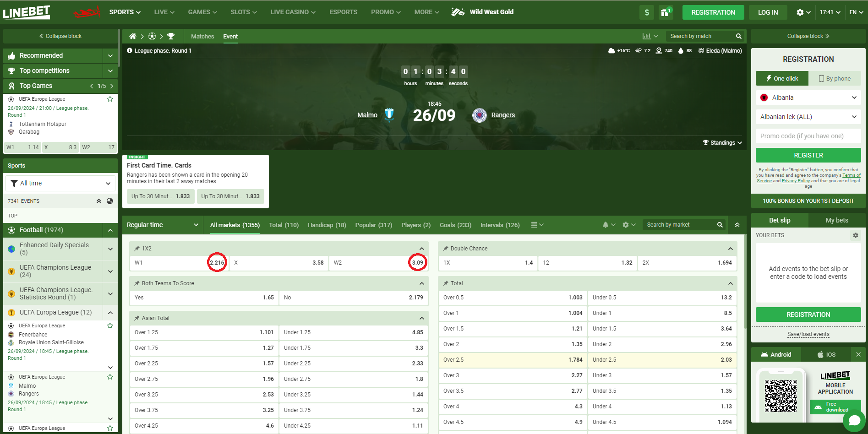Click the trophy breadcrumb icon
This screenshot has width=868, height=434.
pos(171,36)
